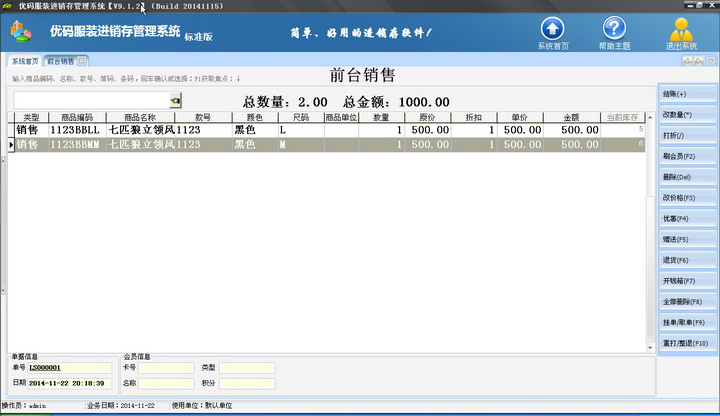This screenshot has height=416, width=720.
Task: Click the 挂单/取单(F9) button
Action: (x=687, y=322)
